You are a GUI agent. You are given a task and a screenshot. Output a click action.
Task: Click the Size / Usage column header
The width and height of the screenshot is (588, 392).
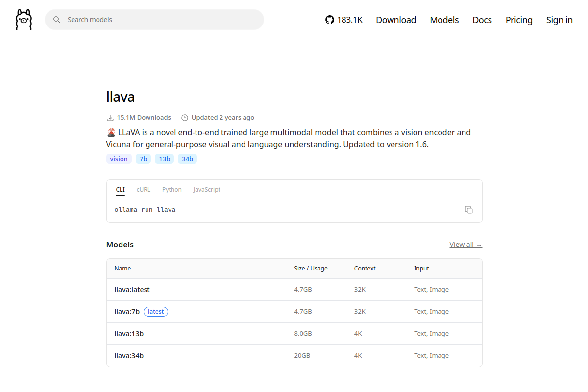click(311, 269)
